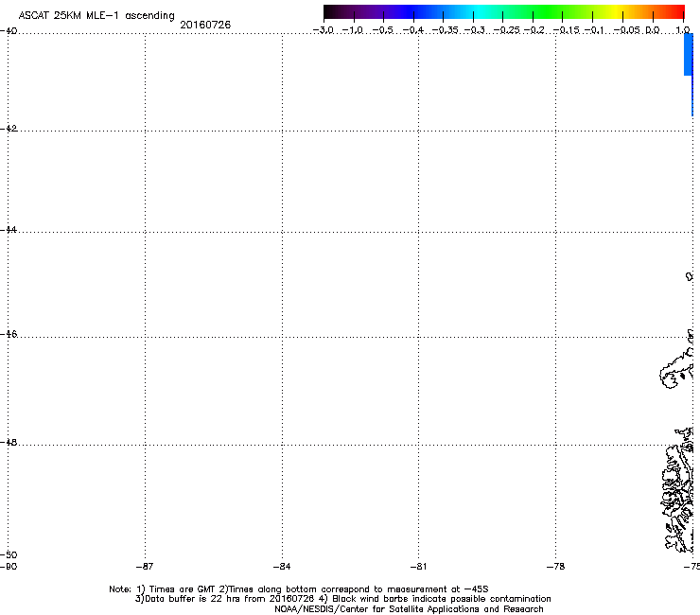Screen dimensions: 700x615
Task: Click the -1.0 color scale label
Action: 353,30
